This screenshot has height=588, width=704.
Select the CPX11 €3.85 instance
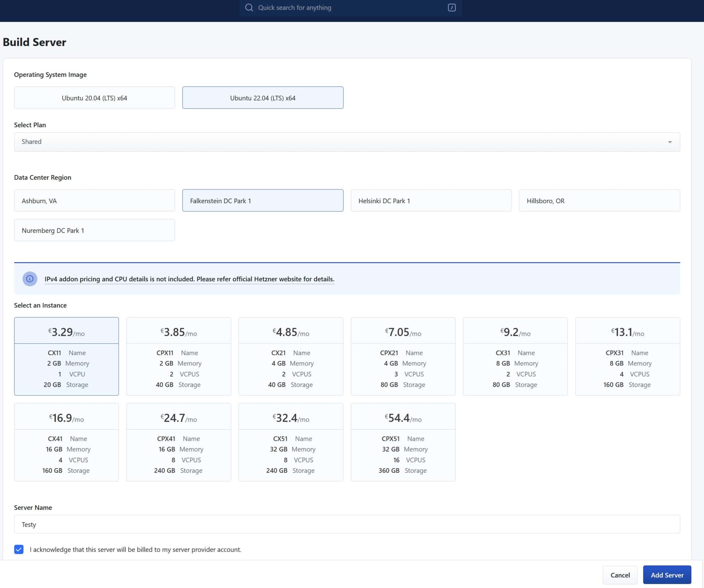point(178,356)
